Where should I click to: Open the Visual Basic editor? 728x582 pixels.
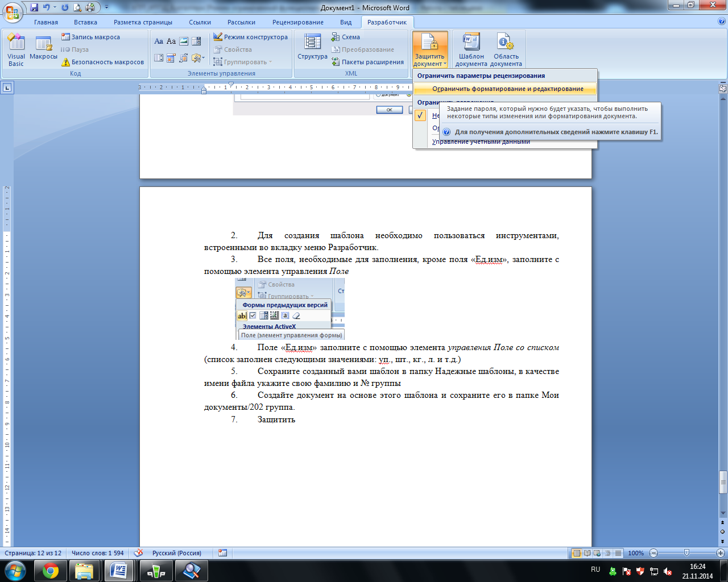(x=16, y=50)
